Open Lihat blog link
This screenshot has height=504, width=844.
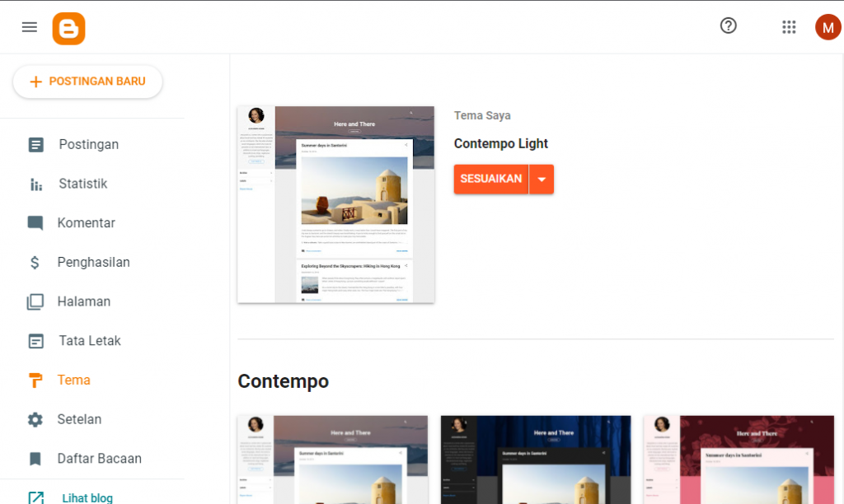point(87,497)
